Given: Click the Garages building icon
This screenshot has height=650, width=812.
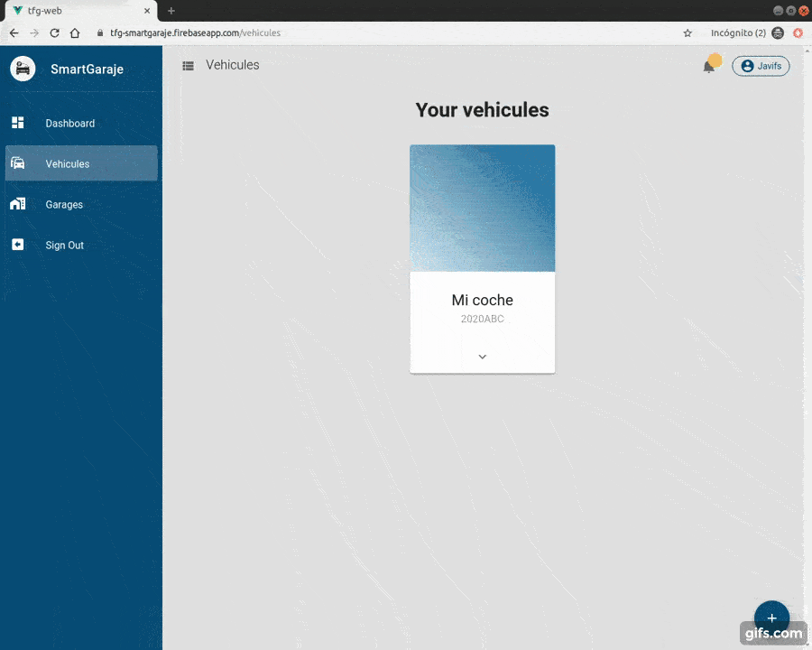Looking at the screenshot, I should pos(18,204).
